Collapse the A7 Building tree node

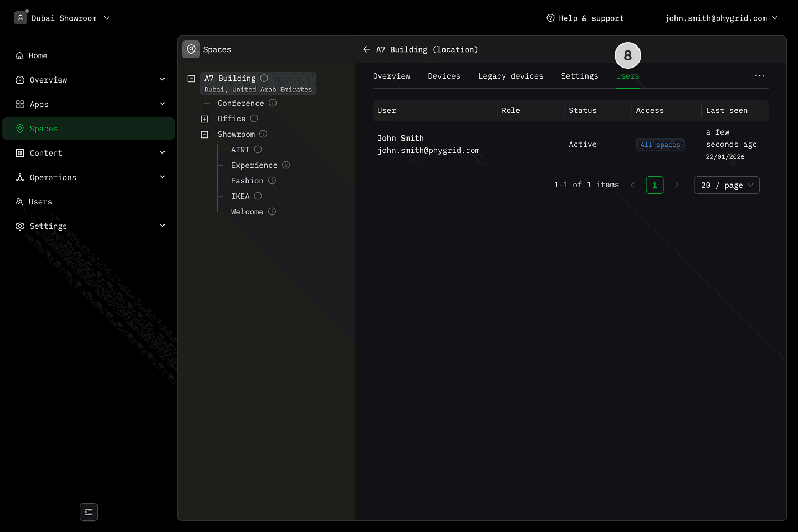(x=191, y=79)
